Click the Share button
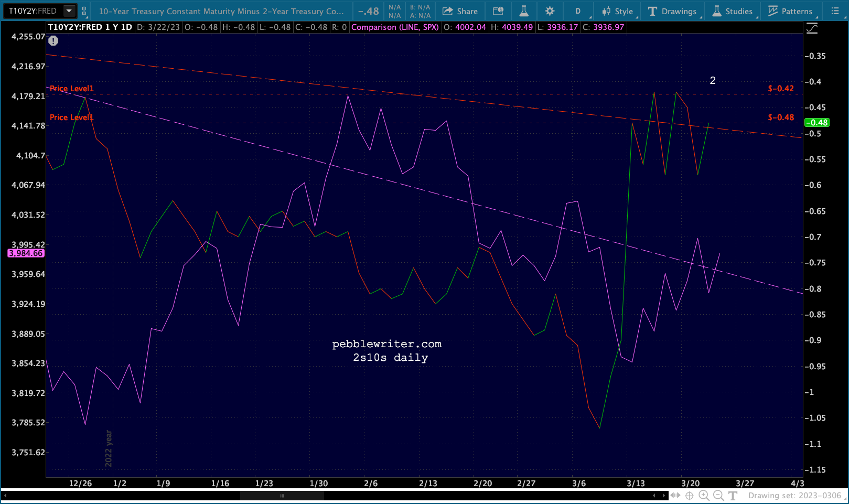This screenshot has height=504, width=849. (460, 11)
